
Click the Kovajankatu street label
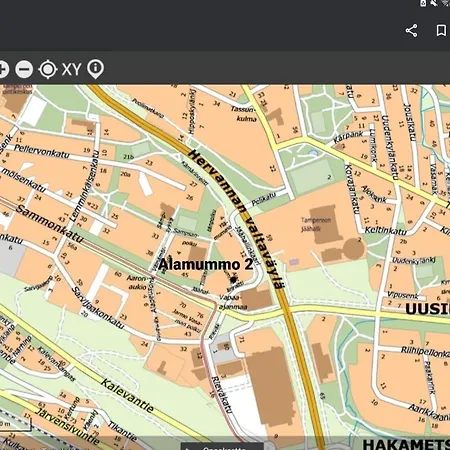[x=352, y=189]
